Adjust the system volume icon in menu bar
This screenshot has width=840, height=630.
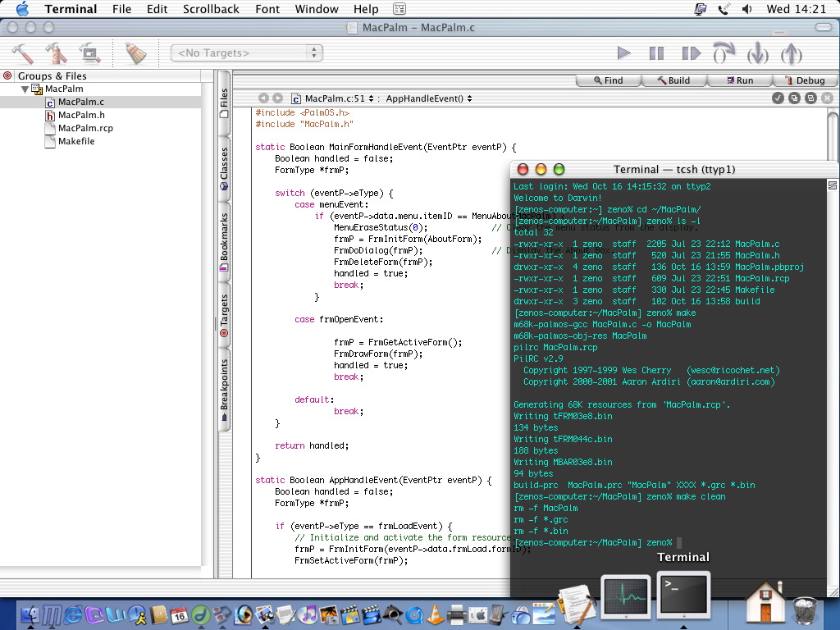pyautogui.click(x=746, y=9)
